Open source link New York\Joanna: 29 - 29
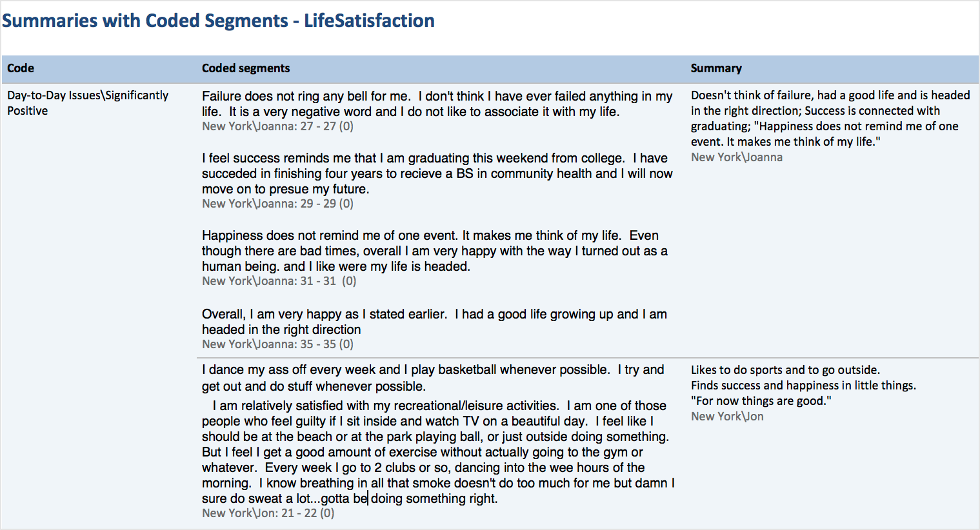Image resolution: width=980 pixels, height=530 pixels. pos(277,204)
